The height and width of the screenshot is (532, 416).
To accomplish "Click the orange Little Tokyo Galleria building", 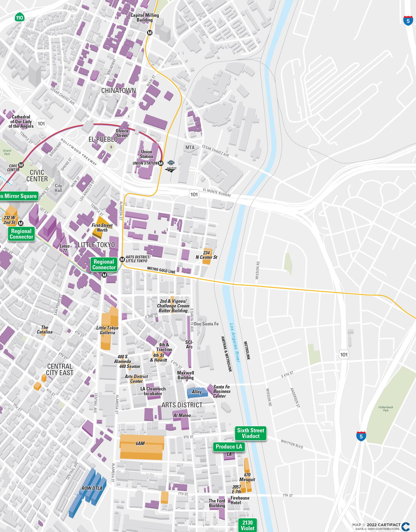I will tap(109, 328).
